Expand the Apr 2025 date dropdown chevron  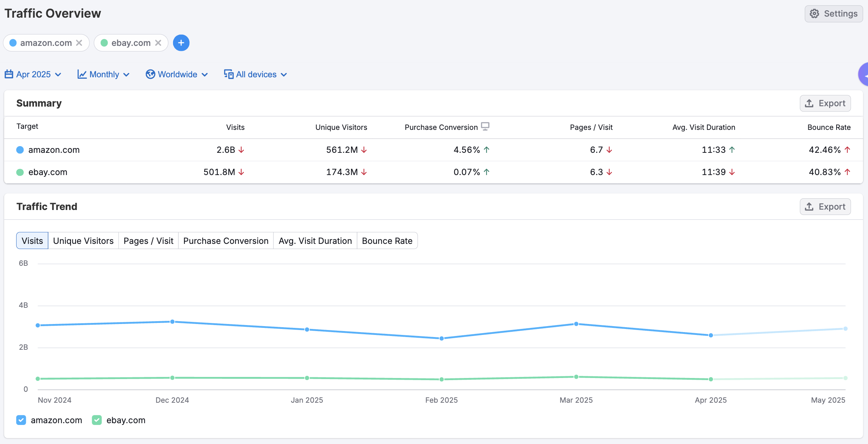(x=58, y=74)
